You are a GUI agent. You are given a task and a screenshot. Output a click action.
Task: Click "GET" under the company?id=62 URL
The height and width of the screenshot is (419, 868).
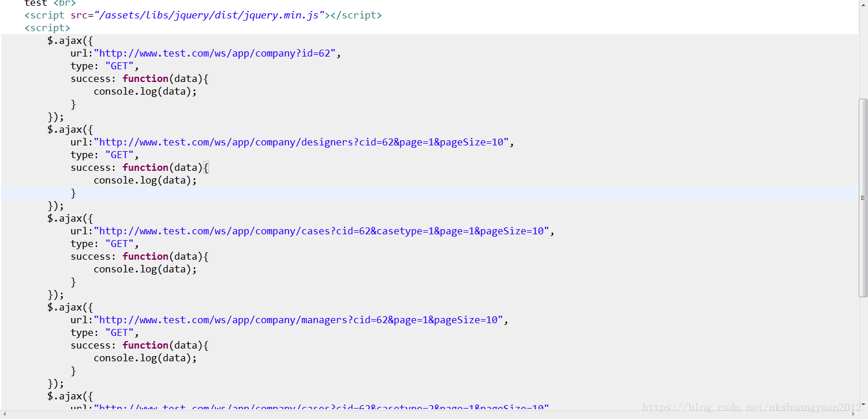pyautogui.click(x=119, y=66)
